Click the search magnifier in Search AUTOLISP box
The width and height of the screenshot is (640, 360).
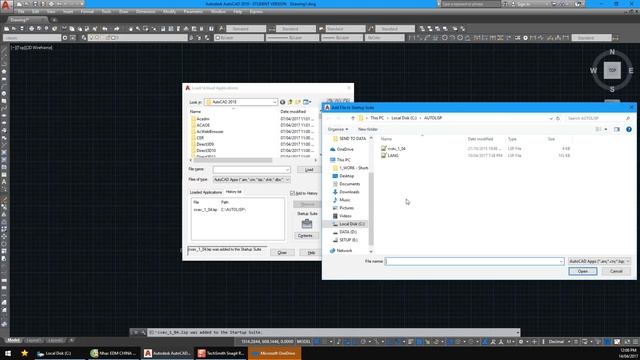coord(628,118)
